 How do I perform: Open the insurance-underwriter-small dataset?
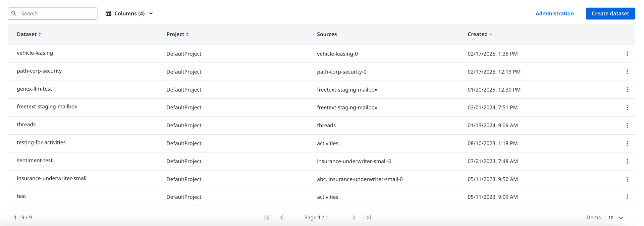[52, 178]
